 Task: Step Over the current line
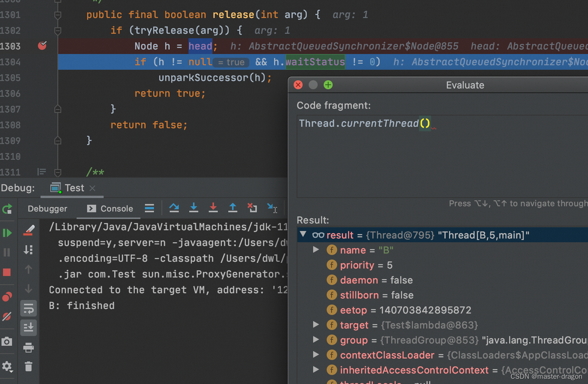coord(174,208)
